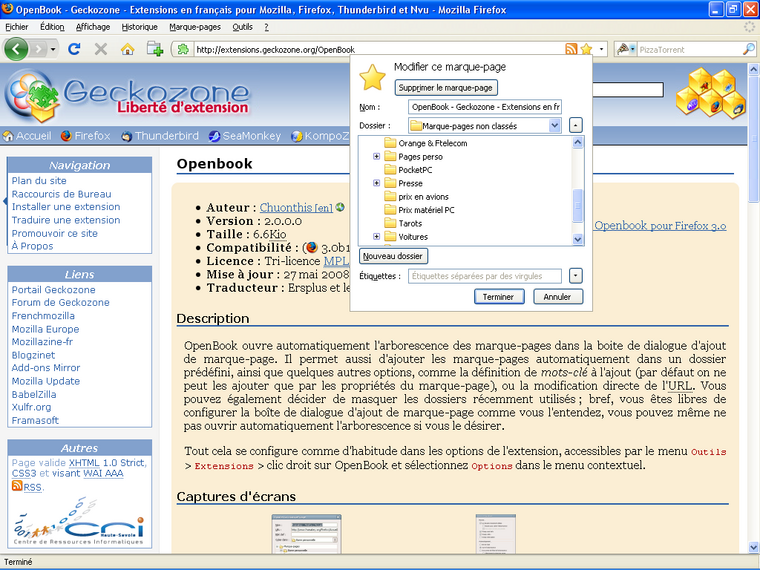The height and width of the screenshot is (570, 760).
Task: Expand the Pages perso folder
Action: (x=377, y=157)
